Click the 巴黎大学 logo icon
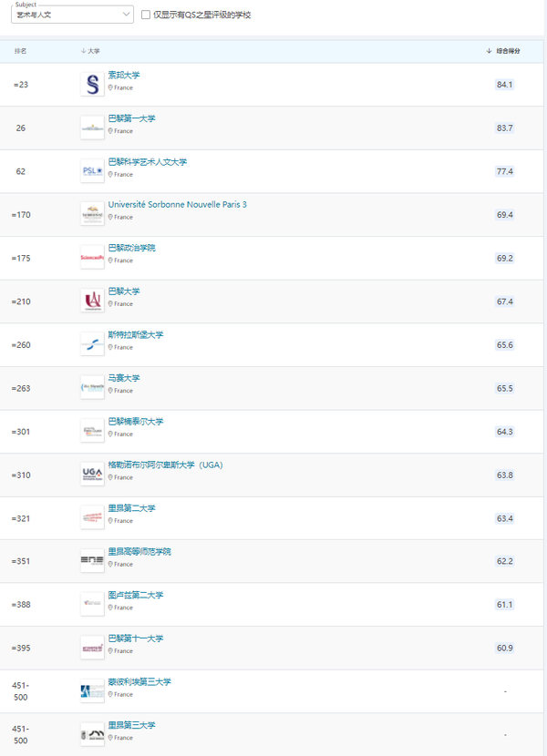 pyautogui.click(x=92, y=301)
